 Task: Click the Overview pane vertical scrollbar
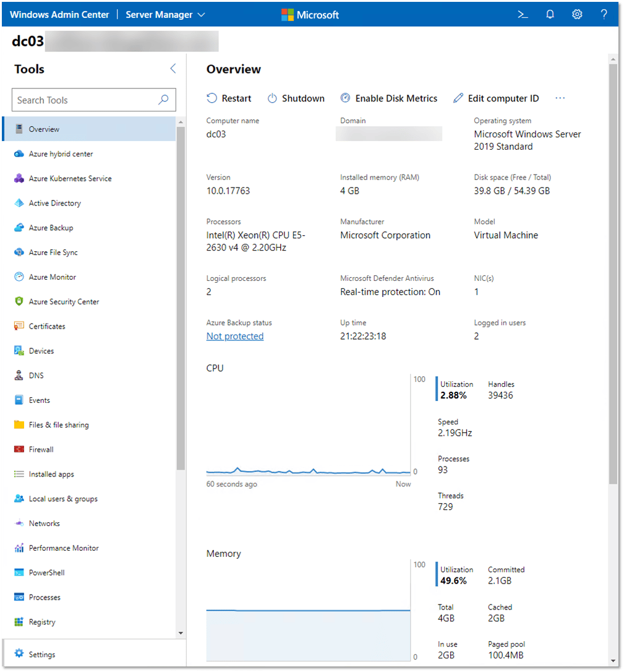tap(613, 274)
